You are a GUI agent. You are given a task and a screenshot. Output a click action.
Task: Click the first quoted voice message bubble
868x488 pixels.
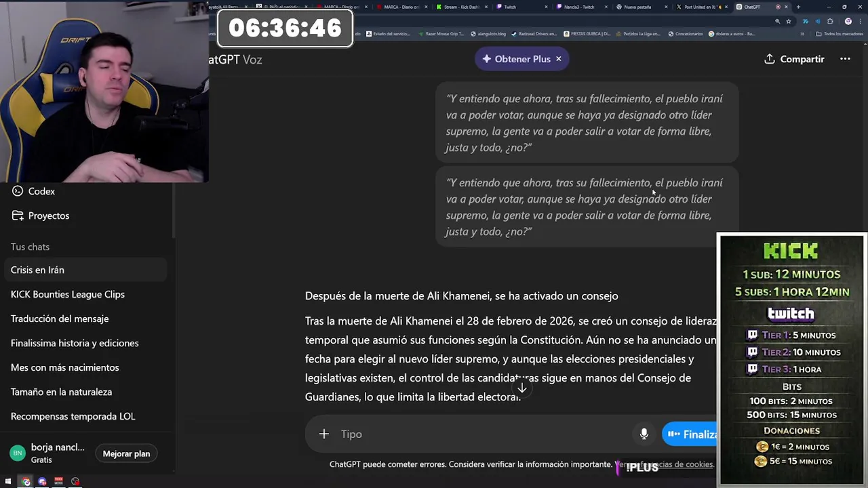click(x=587, y=123)
